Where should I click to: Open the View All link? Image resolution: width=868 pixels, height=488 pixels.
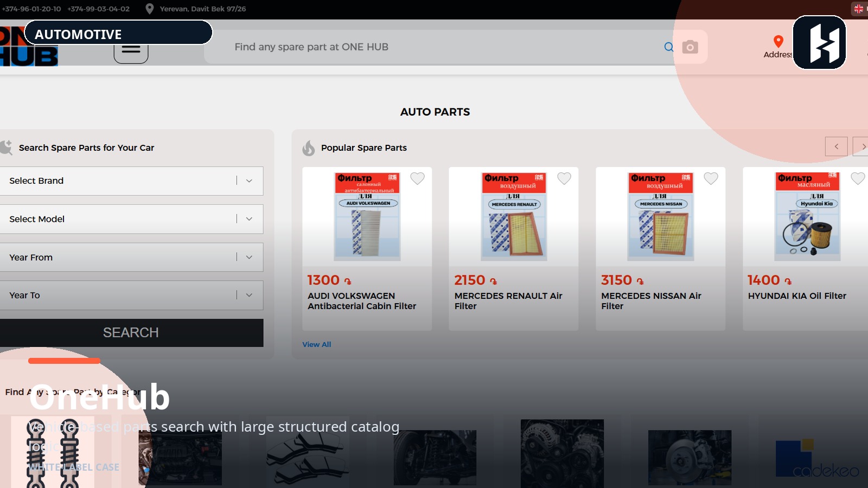(317, 344)
